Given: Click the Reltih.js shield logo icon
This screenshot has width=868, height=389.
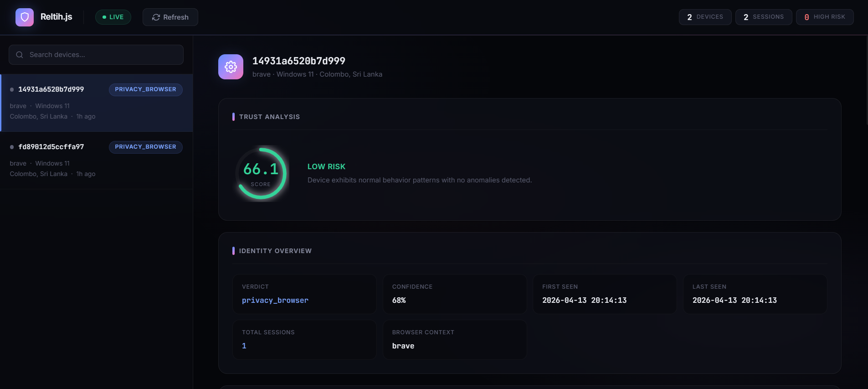Looking at the screenshot, I should pos(25,17).
